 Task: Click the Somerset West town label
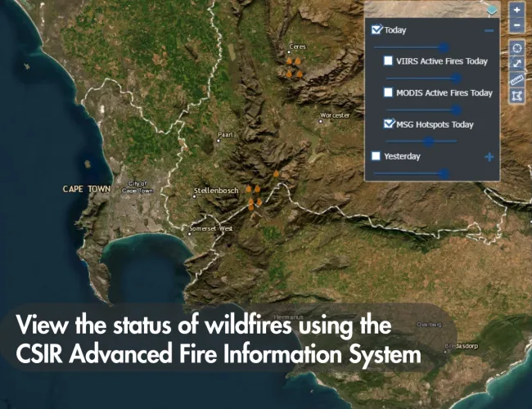211,228
